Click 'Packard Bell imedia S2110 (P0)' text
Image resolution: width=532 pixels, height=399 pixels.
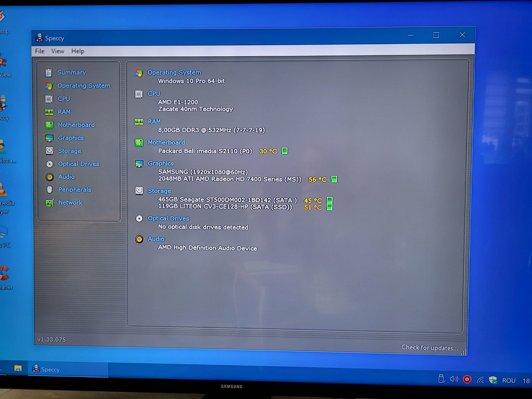point(205,151)
